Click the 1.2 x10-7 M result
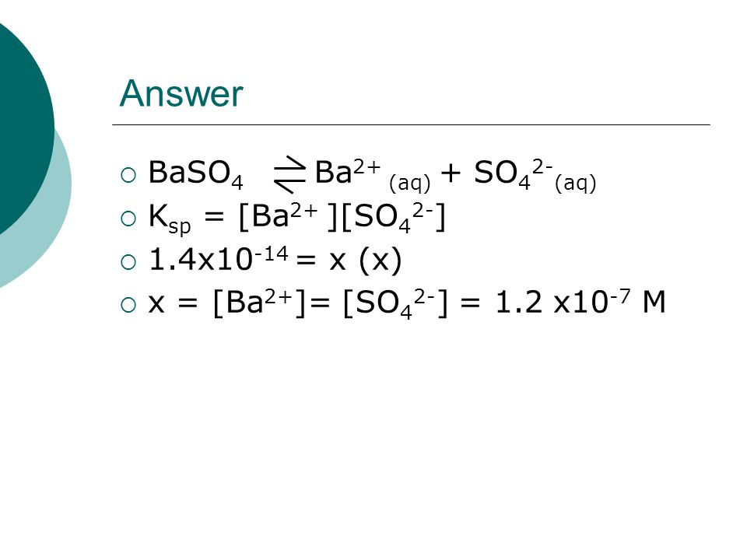 tap(580, 302)
